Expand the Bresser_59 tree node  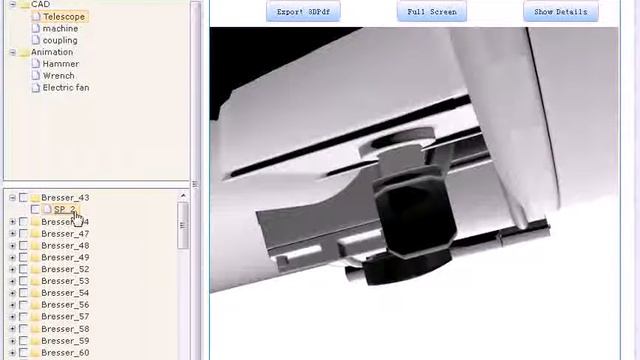(x=13, y=341)
